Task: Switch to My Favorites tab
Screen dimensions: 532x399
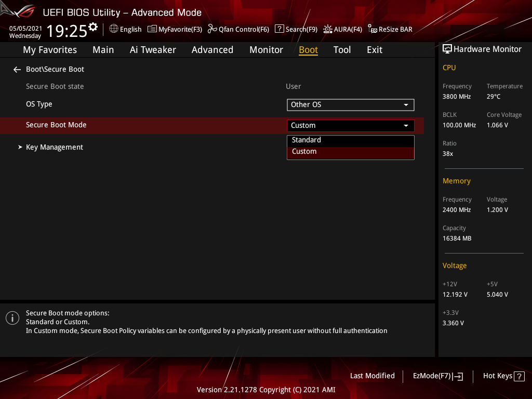Action: pos(50,50)
